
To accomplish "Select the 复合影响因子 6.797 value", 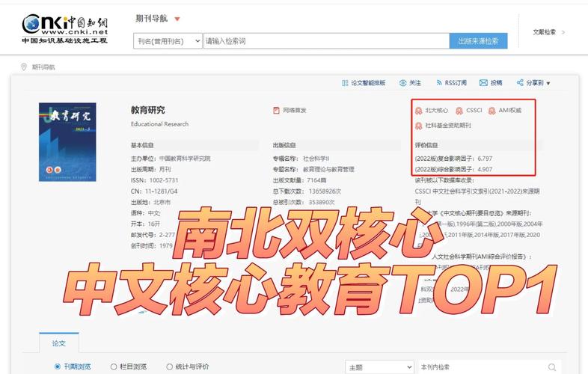I will [485, 159].
